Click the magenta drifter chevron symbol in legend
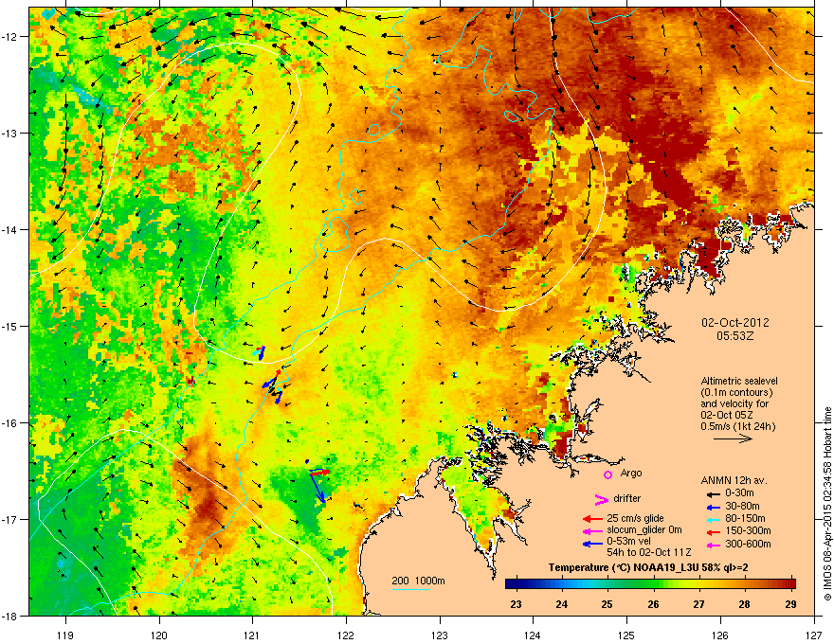Image resolution: width=834 pixels, height=644 pixels. (x=601, y=499)
